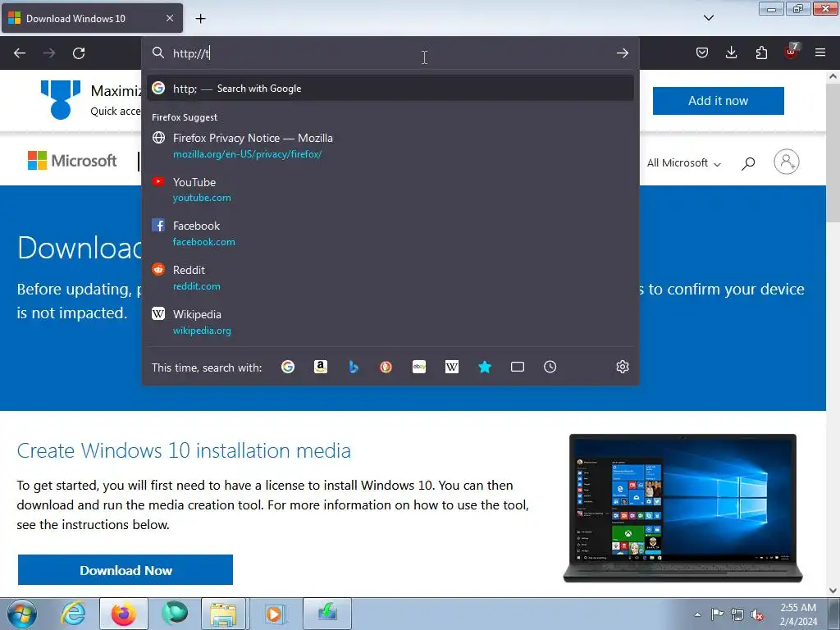This screenshot has width=840, height=630.
Task: Choose the Facebook suggestion
Action: [390, 234]
